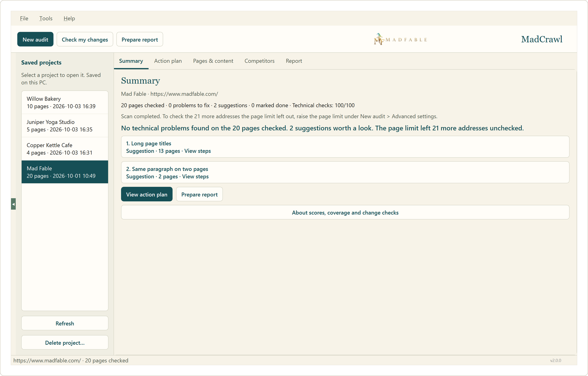Click the Saved projects heading
Image resolution: width=588 pixels, height=376 pixels.
tap(41, 63)
